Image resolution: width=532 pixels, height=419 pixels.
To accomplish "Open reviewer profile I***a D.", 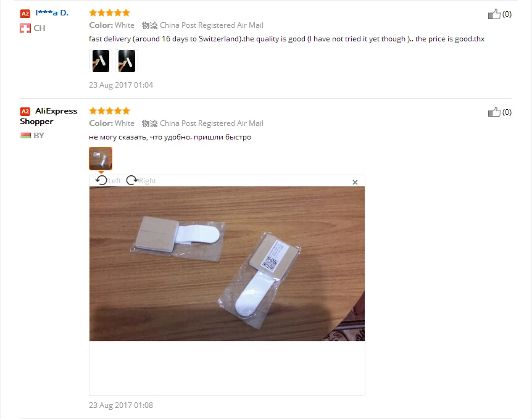I will coord(52,13).
